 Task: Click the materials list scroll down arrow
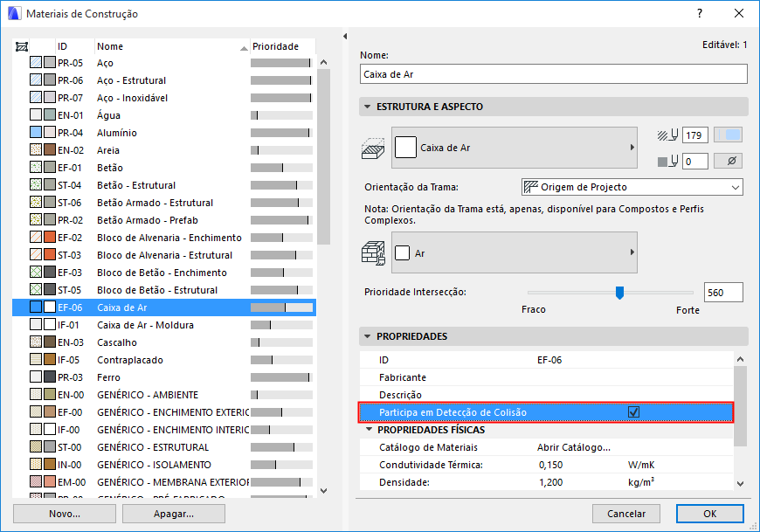pyautogui.click(x=324, y=491)
